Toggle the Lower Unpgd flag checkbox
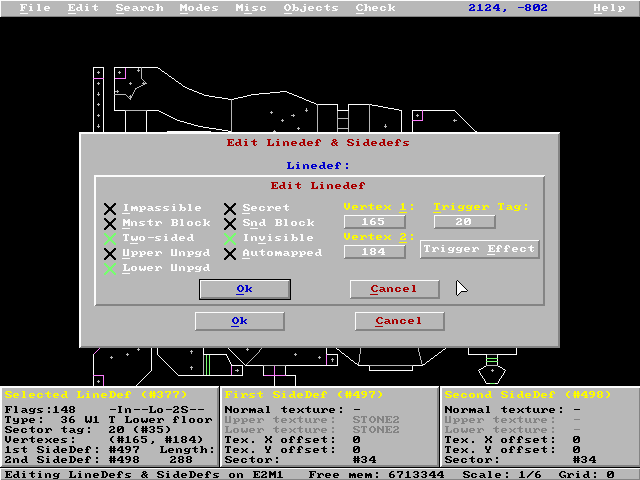The height and width of the screenshot is (480, 640). (x=110, y=269)
